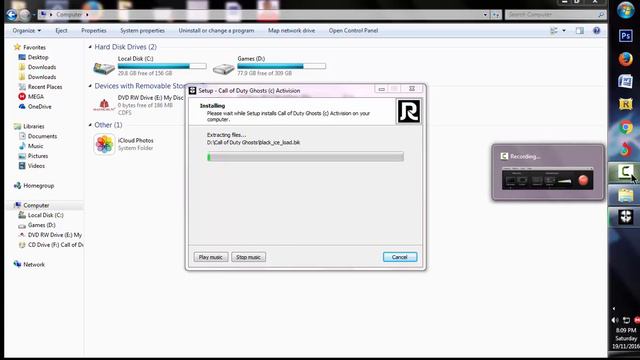This screenshot has width=640, height=360.
Task: Click Uninstall or change a program
Action: point(216,31)
